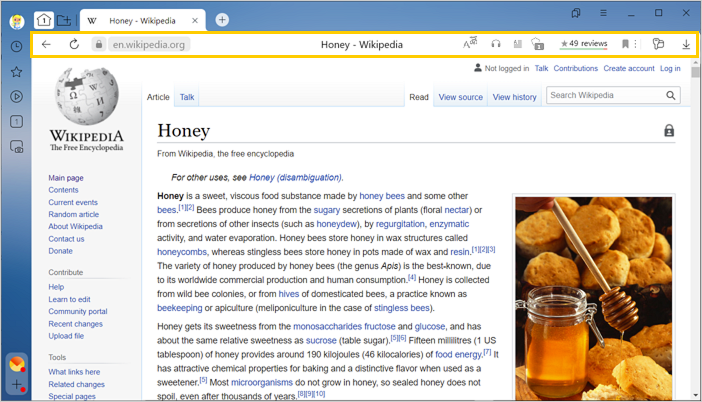Open History clock icon in the sidebar
Image resolution: width=702 pixels, height=402 pixels.
[16, 47]
